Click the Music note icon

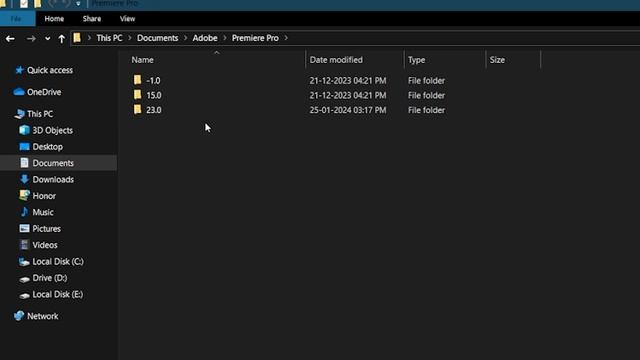coord(24,212)
